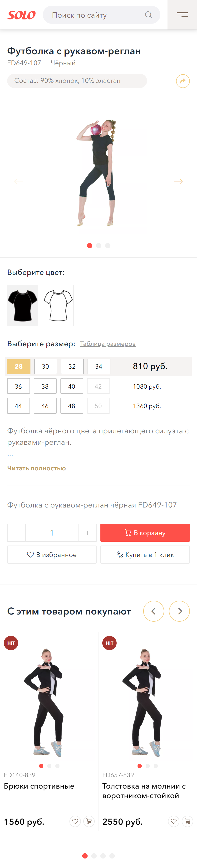
Task: Select size 30
Action: click(45, 366)
